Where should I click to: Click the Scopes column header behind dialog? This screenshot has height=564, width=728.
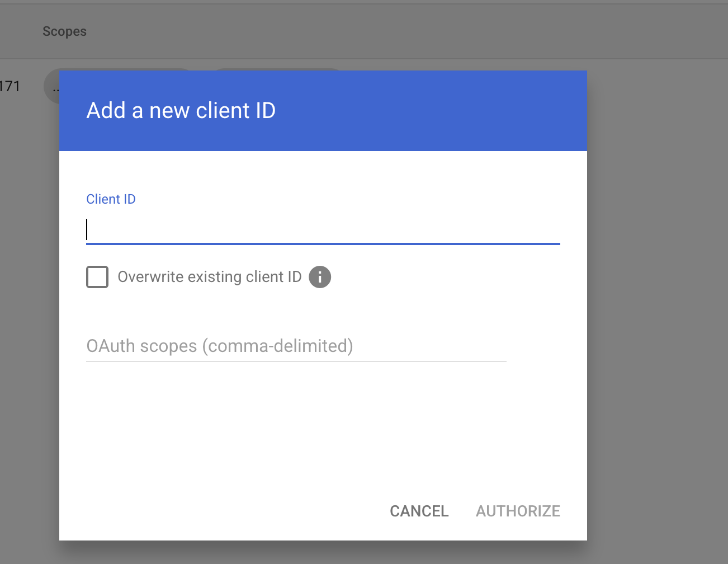[65, 31]
